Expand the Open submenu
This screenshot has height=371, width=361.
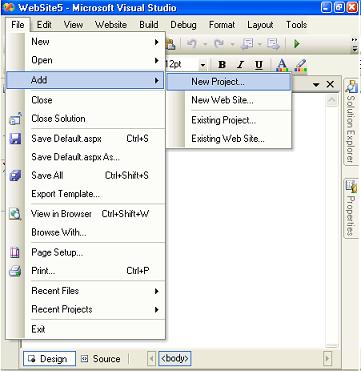coord(85,60)
